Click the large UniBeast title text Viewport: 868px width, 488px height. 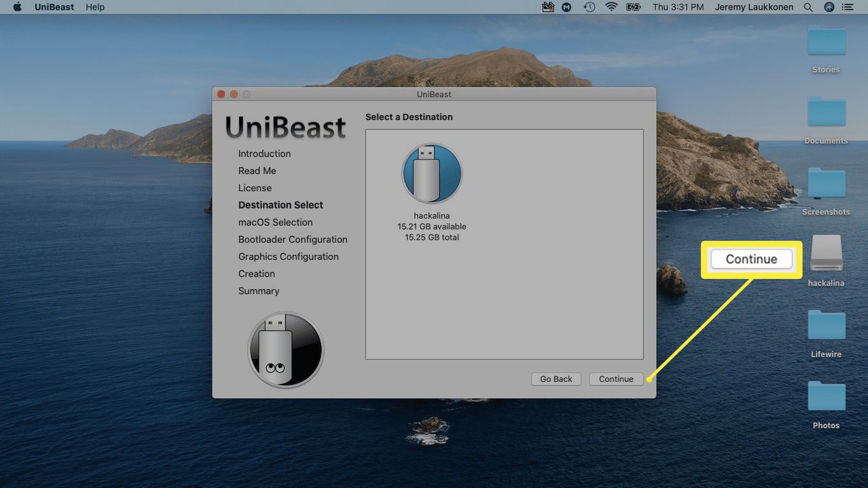pyautogui.click(x=286, y=127)
